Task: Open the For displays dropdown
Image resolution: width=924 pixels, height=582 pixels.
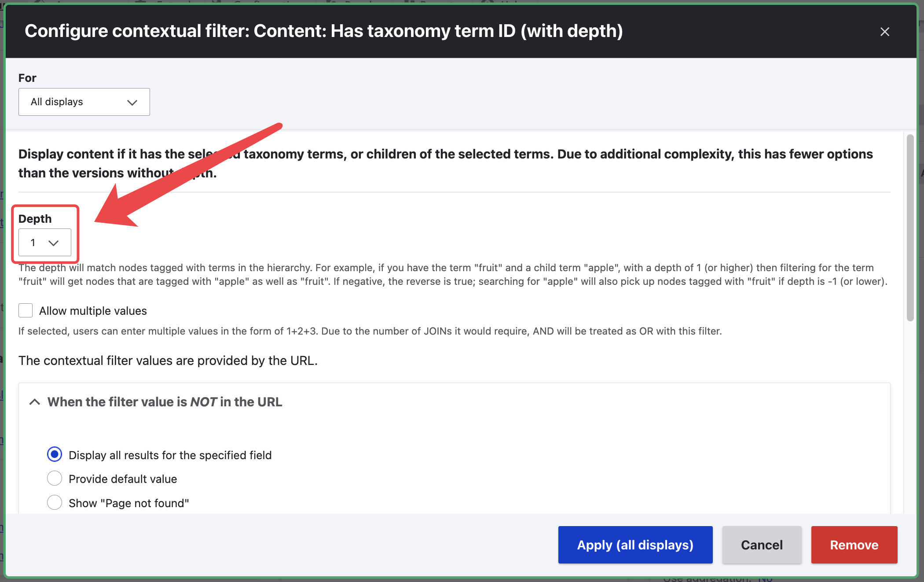Action: pyautogui.click(x=84, y=102)
